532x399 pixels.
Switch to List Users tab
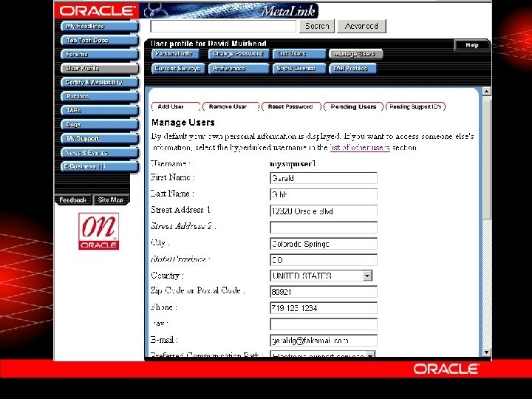[299, 54]
